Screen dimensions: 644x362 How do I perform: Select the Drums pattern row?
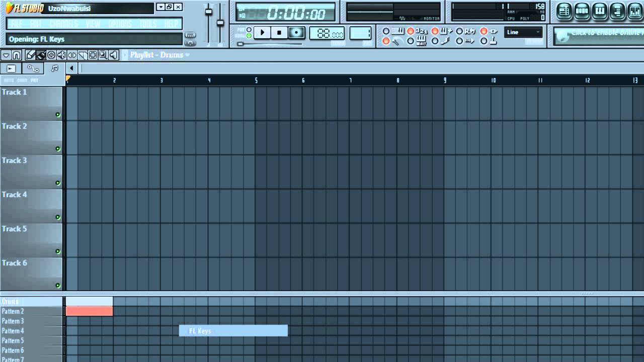point(32,302)
